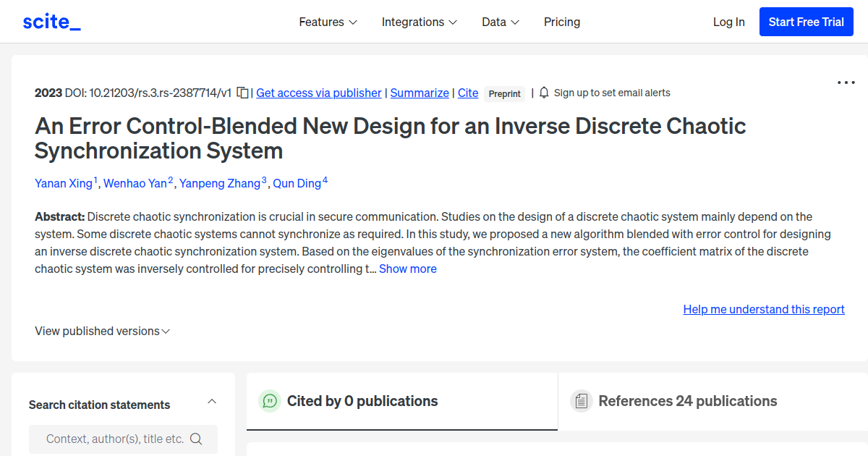Expand the Features dropdown menu
The width and height of the screenshot is (868, 456).
tap(328, 22)
